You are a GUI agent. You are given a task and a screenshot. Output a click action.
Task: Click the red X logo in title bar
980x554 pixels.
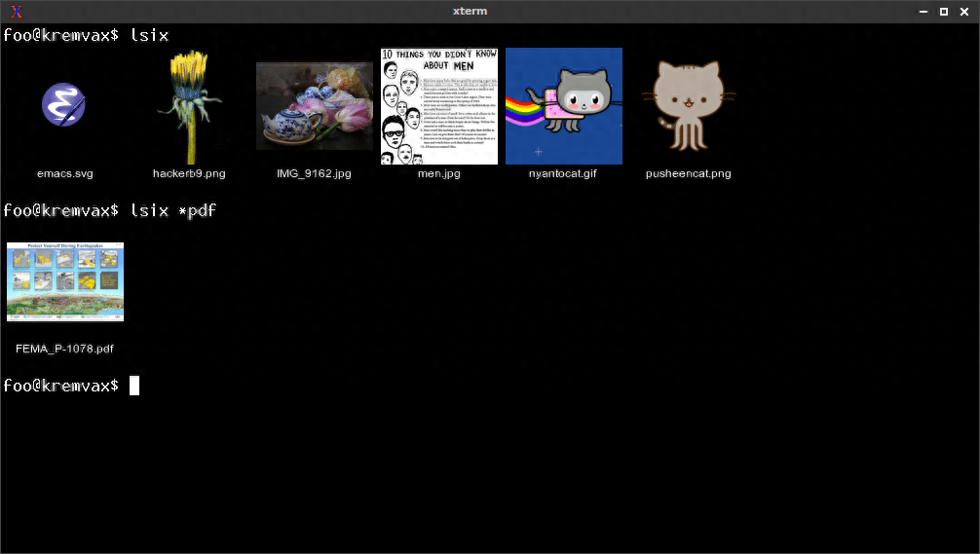click(17, 12)
